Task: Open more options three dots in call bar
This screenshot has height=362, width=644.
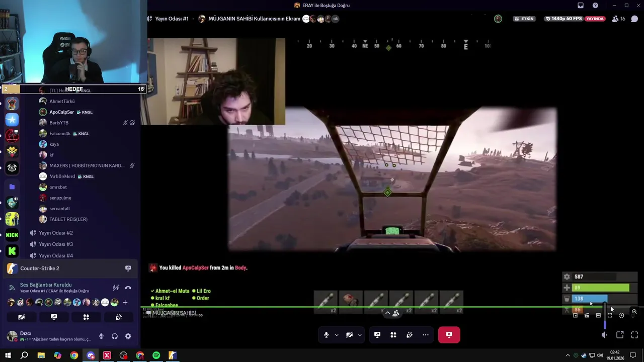Action: (x=426, y=335)
